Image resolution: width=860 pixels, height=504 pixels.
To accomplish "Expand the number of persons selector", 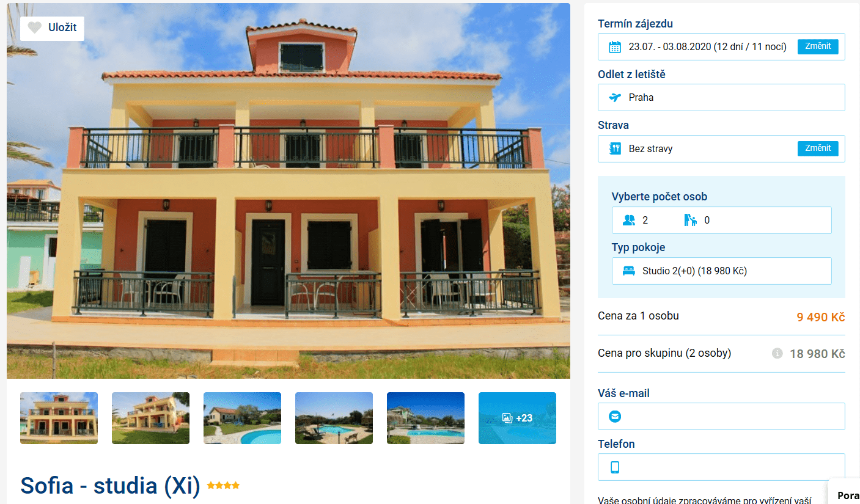I will 721,220.
